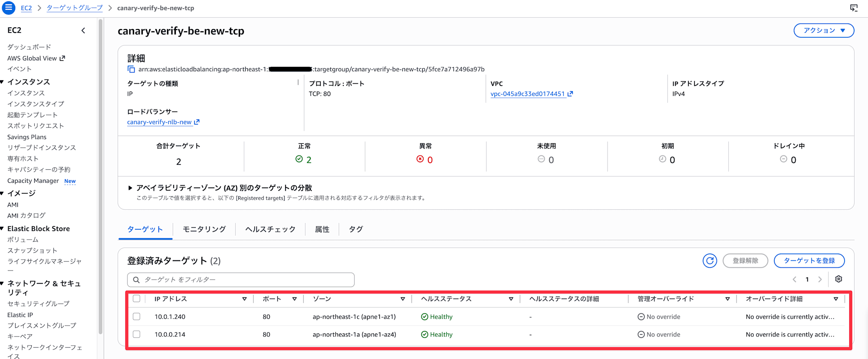This screenshot has width=868, height=359.
Task: Click the ターゲットを登録 button
Action: coord(809,260)
